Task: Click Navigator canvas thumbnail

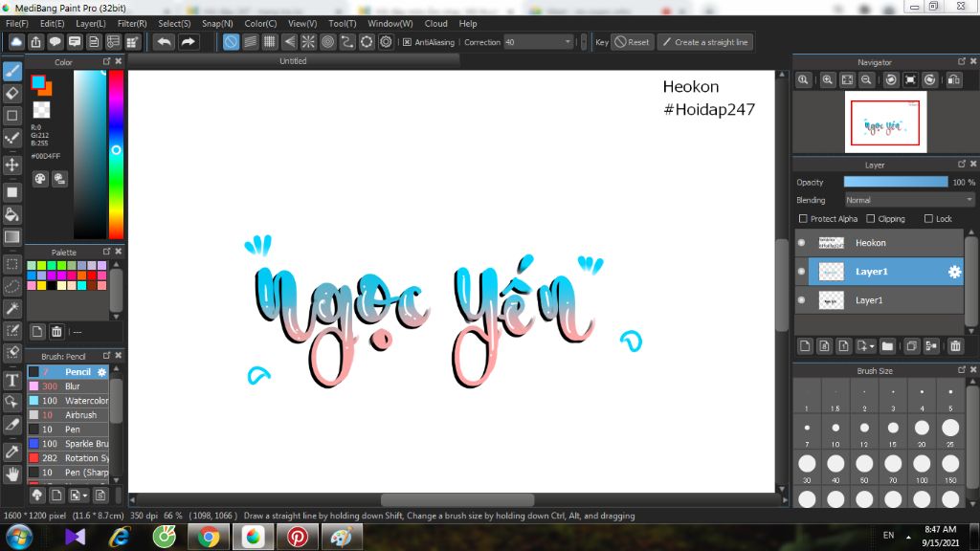Action: coord(885,121)
